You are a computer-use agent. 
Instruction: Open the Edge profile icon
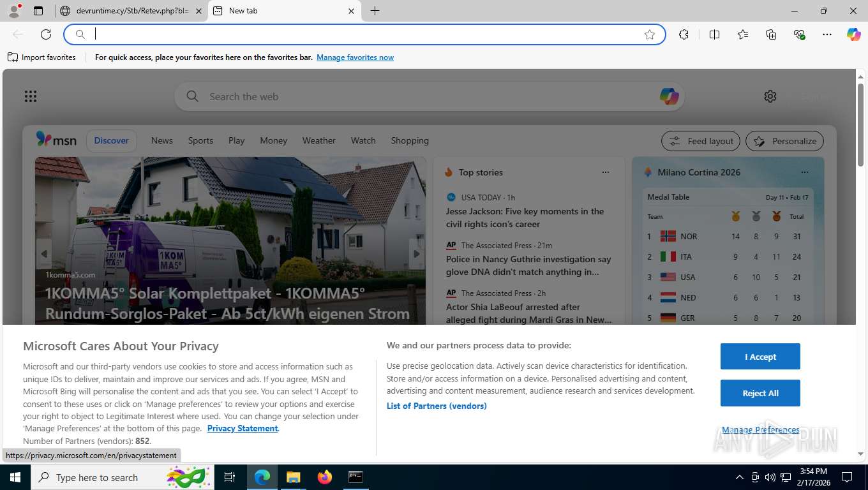(13, 11)
